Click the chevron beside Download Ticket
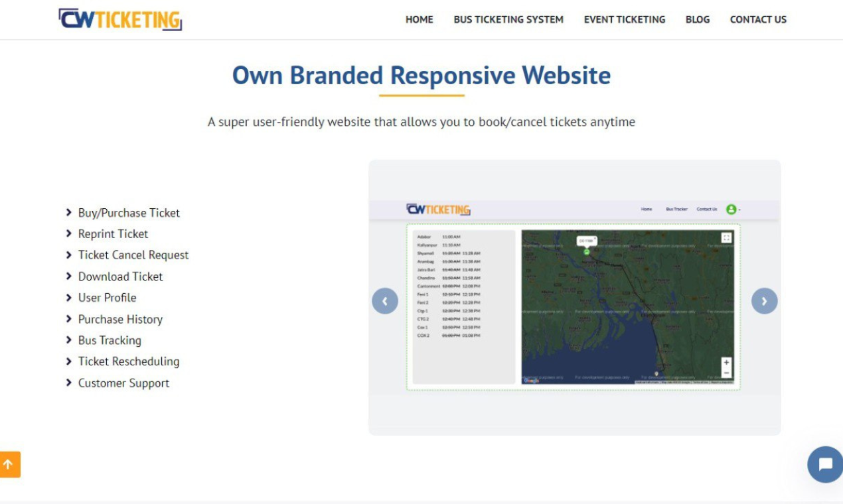Image resolution: width=843 pixels, height=504 pixels. pyautogui.click(x=68, y=276)
